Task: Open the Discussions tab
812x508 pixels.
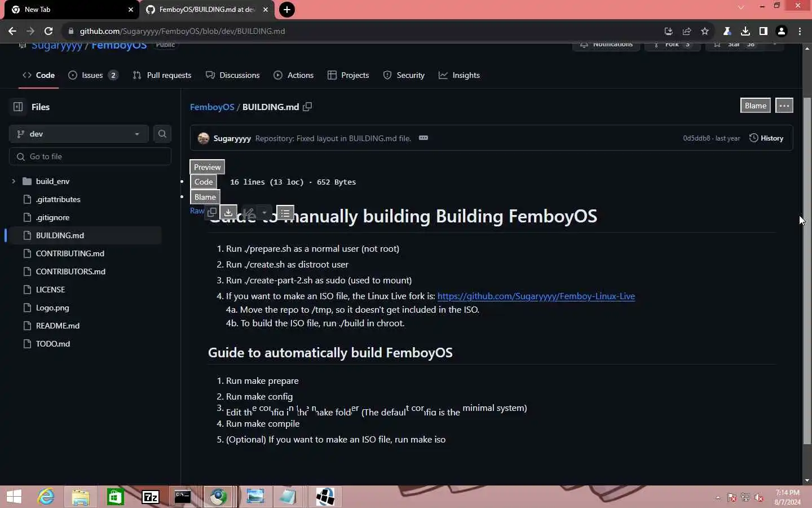Action: (233, 75)
